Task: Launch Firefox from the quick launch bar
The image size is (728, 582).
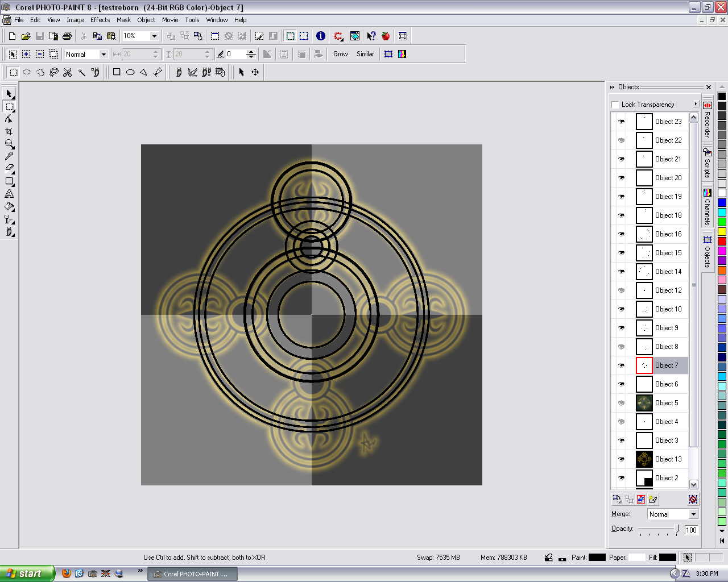Action: (67, 573)
